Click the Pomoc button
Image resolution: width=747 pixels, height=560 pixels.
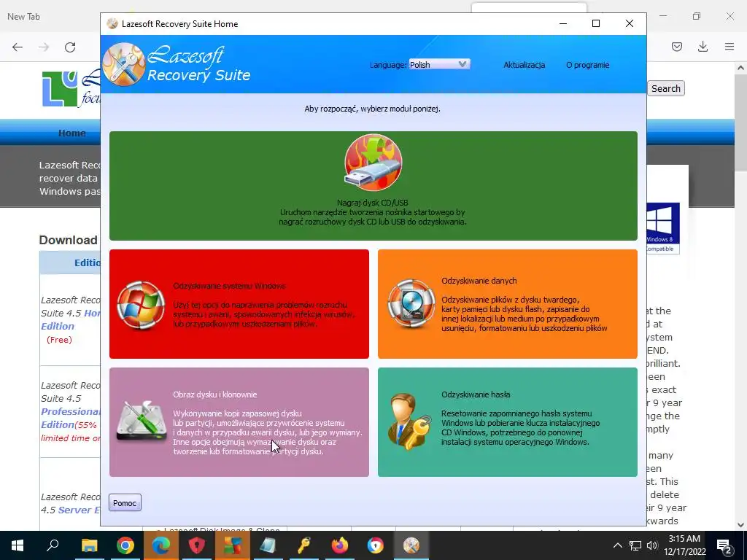[125, 503]
